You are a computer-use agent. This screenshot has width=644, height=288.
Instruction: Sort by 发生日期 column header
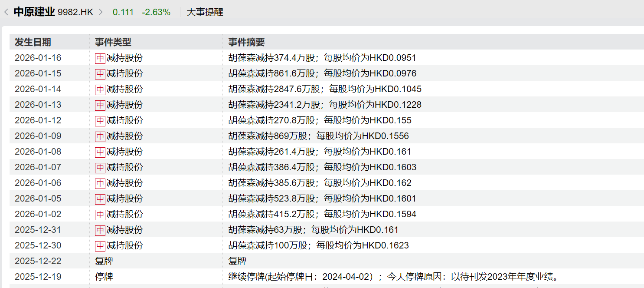(x=33, y=42)
